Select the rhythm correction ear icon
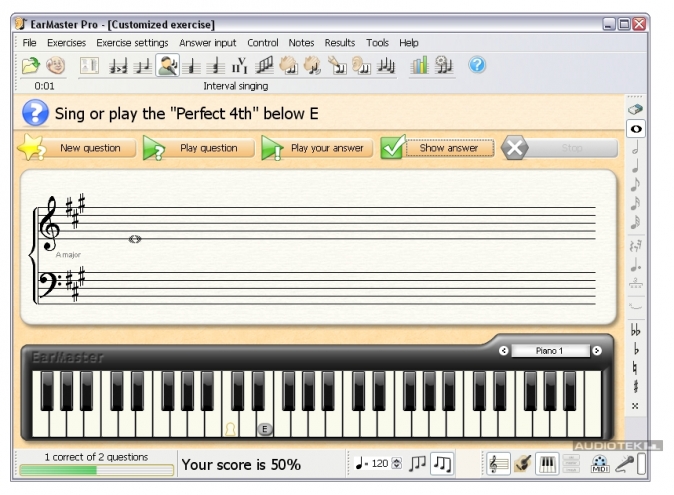Viewport: 674px width, 495px height. click(361, 66)
